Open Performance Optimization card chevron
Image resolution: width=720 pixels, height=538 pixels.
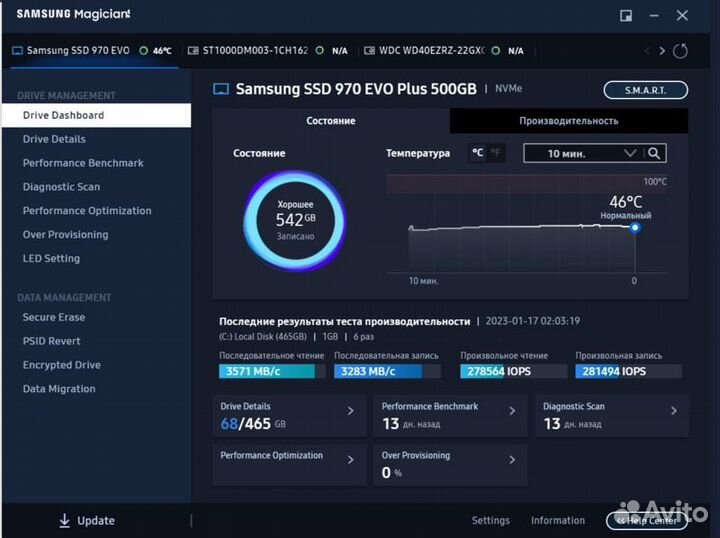pyautogui.click(x=351, y=460)
